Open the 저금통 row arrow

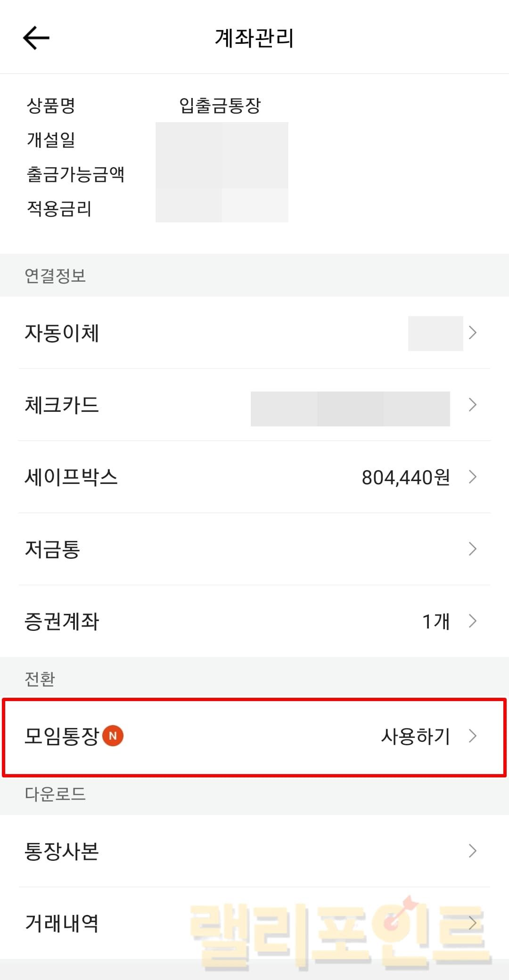[x=473, y=549]
